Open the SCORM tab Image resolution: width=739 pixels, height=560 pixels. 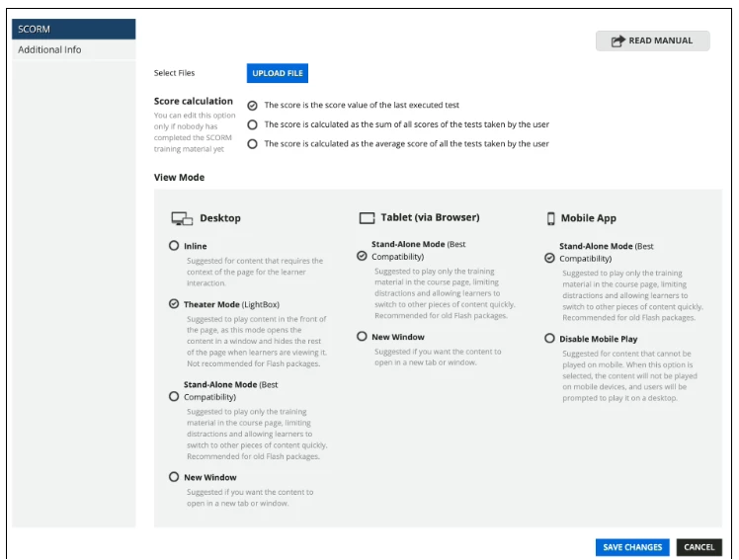[x=73, y=30]
